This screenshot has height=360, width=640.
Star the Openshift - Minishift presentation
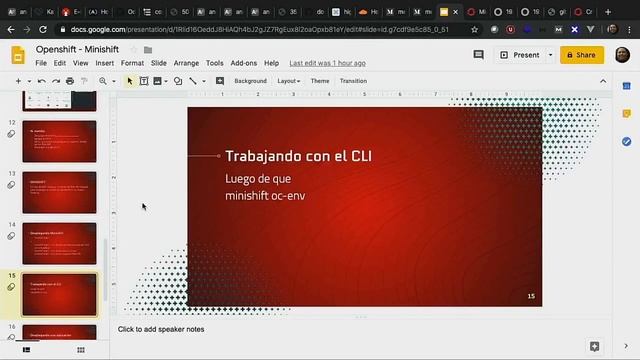click(x=133, y=49)
